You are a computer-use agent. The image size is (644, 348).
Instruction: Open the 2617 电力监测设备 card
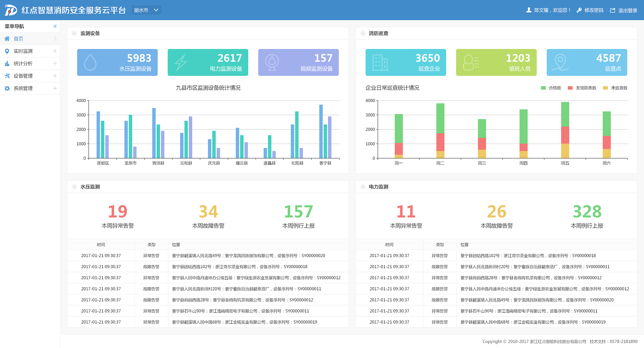point(208,62)
